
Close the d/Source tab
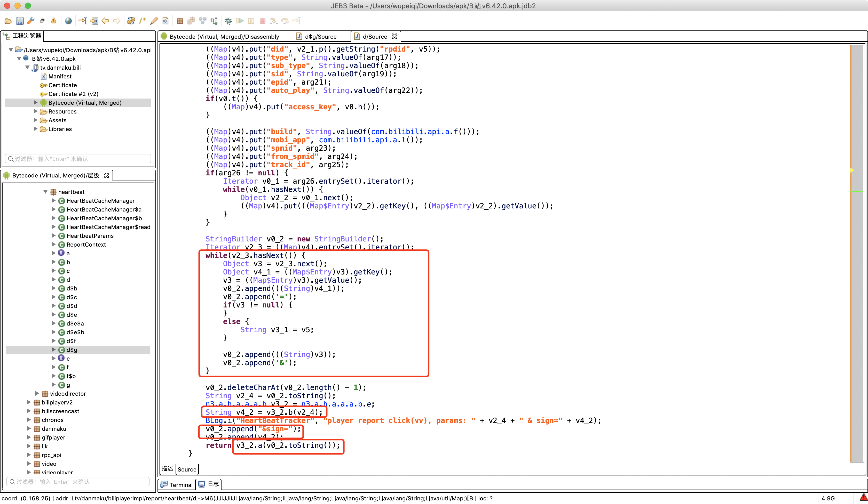coord(395,36)
